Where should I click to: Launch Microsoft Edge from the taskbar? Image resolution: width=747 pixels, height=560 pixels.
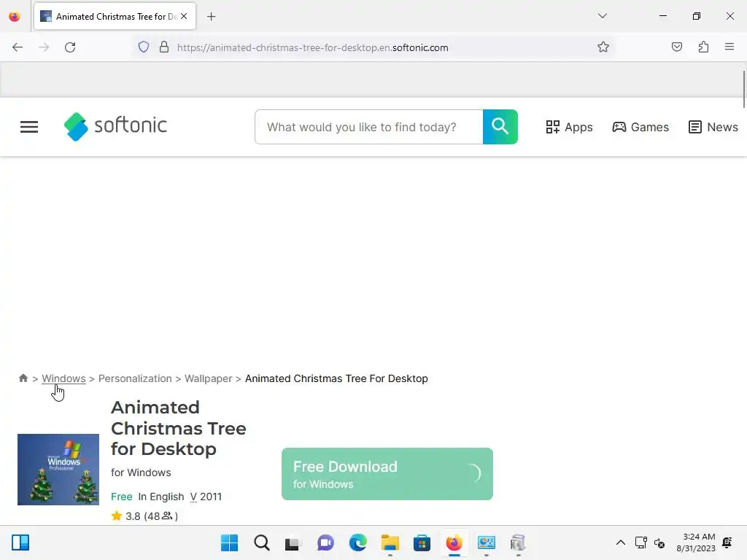[357, 542]
